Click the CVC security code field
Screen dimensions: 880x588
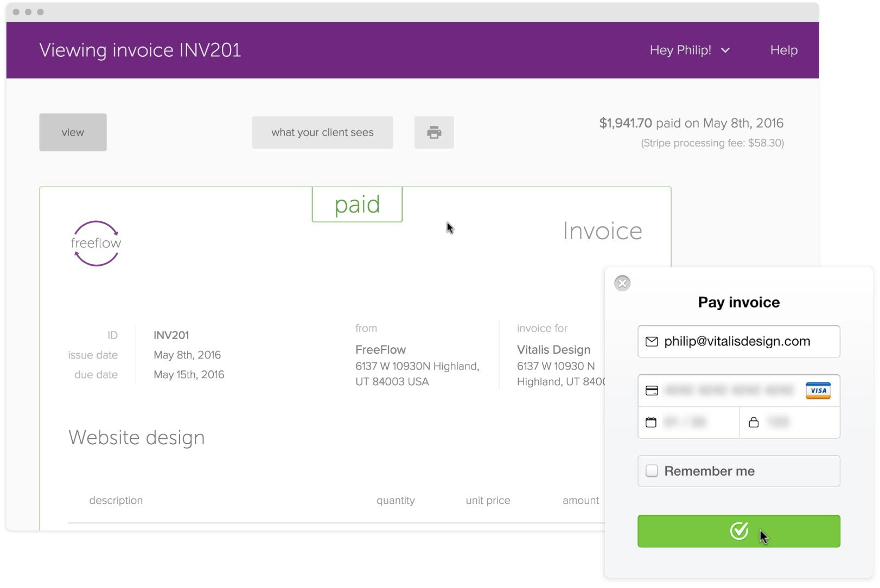click(x=790, y=423)
